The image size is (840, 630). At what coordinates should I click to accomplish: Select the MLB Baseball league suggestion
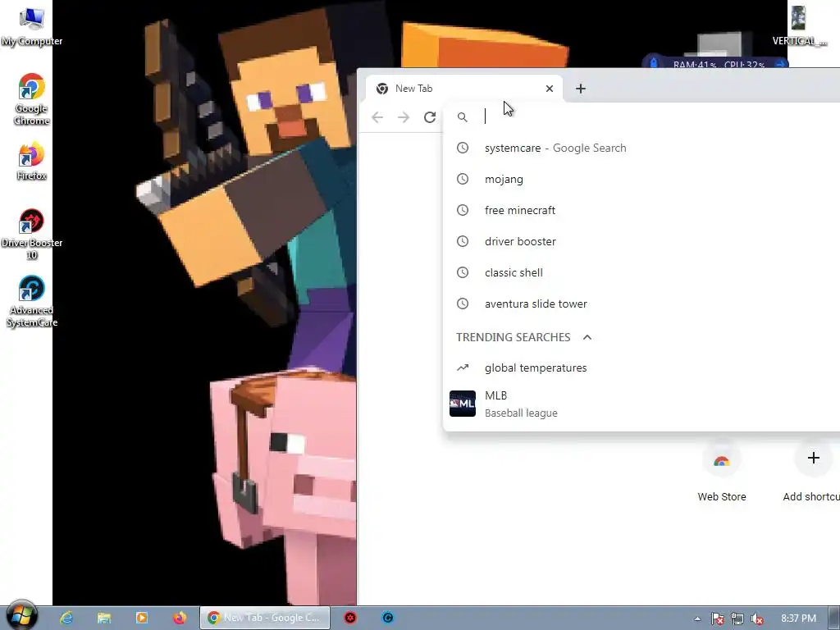coord(641,404)
